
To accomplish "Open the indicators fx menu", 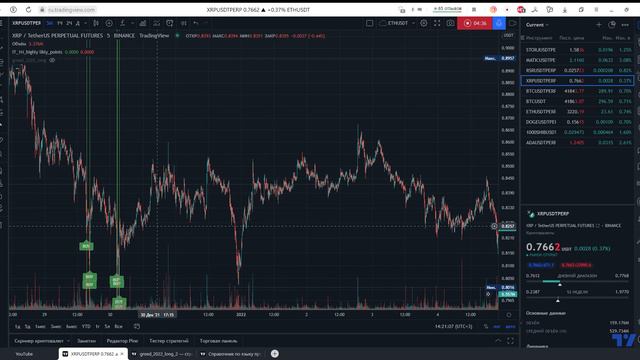I will 123,23.
